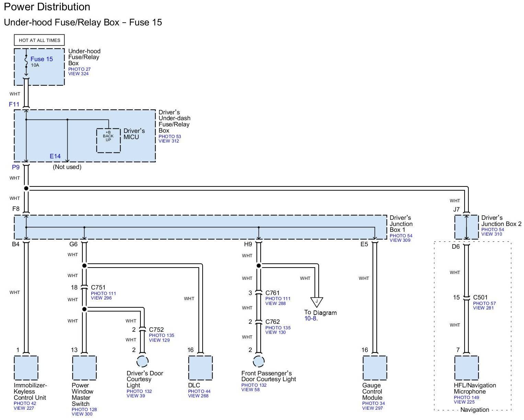Click the Fuse 15 link
Image resolution: width=524 pixels, height=420 pixels.
coord(42,59)
